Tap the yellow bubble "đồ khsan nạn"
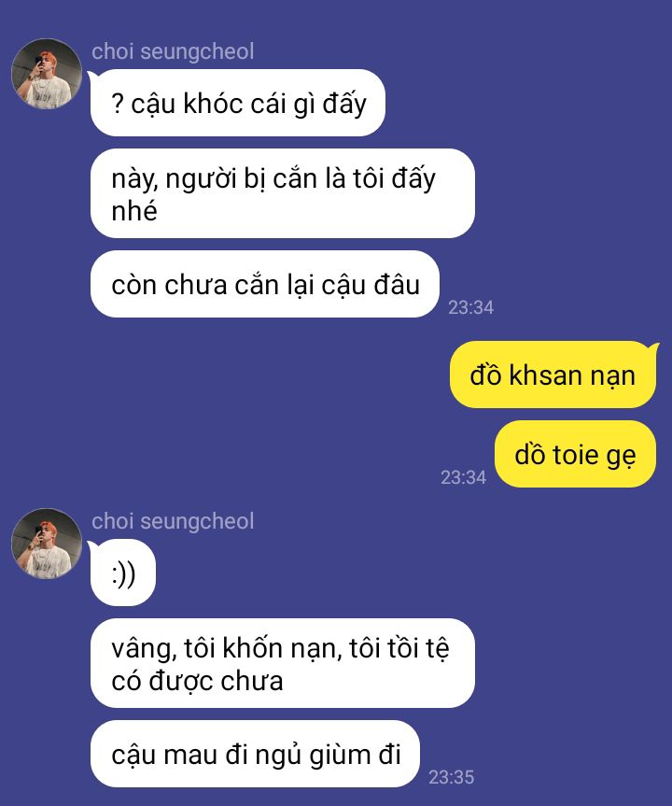The width and height of the screenshot is (672, 806). (x=553, y=375)
